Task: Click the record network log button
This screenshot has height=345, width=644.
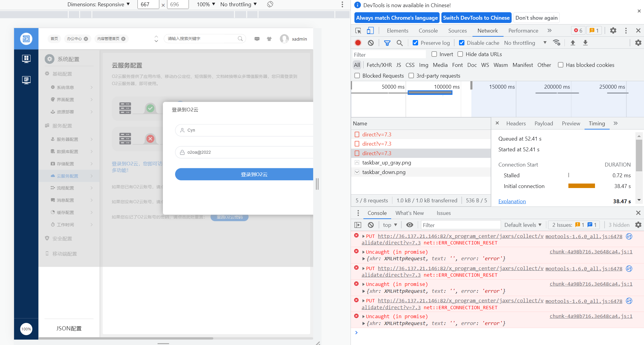Action: [x=358, y=43]
